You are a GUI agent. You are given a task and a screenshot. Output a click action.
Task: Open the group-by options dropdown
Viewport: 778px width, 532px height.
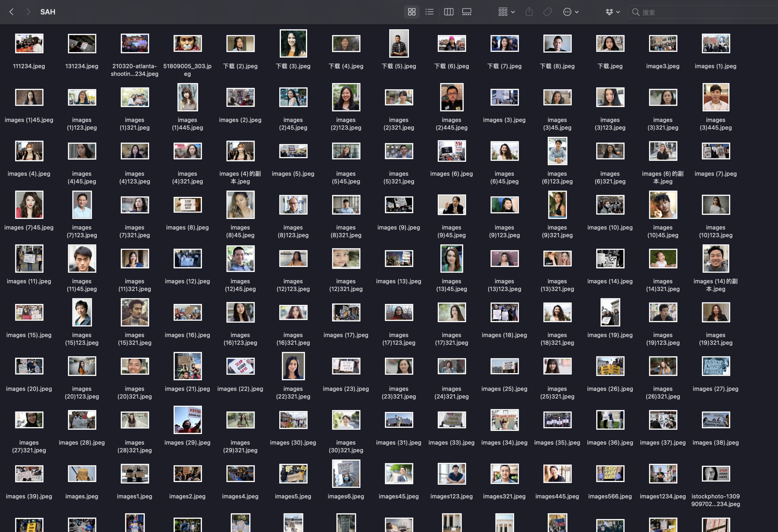click(506, 12)
